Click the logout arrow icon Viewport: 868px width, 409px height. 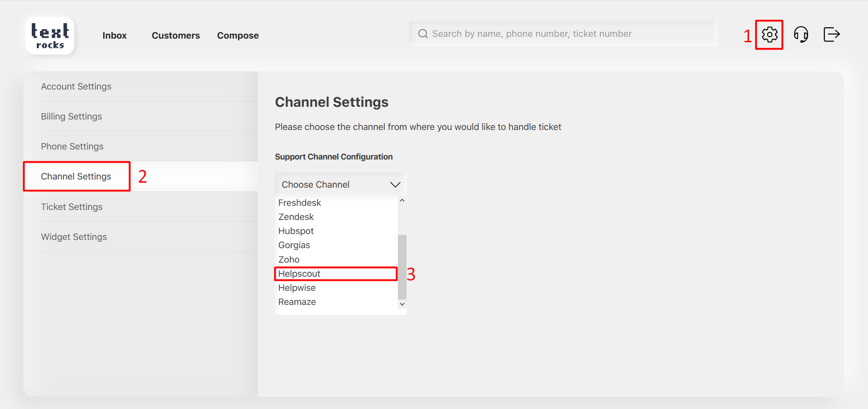(831, 35)
